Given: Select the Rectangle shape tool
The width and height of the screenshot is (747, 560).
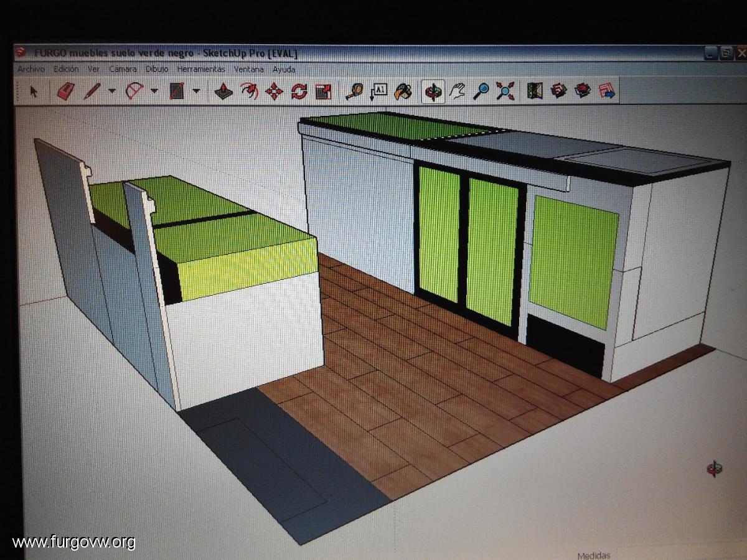Looking at the screenshot, I should pos(177,91).
